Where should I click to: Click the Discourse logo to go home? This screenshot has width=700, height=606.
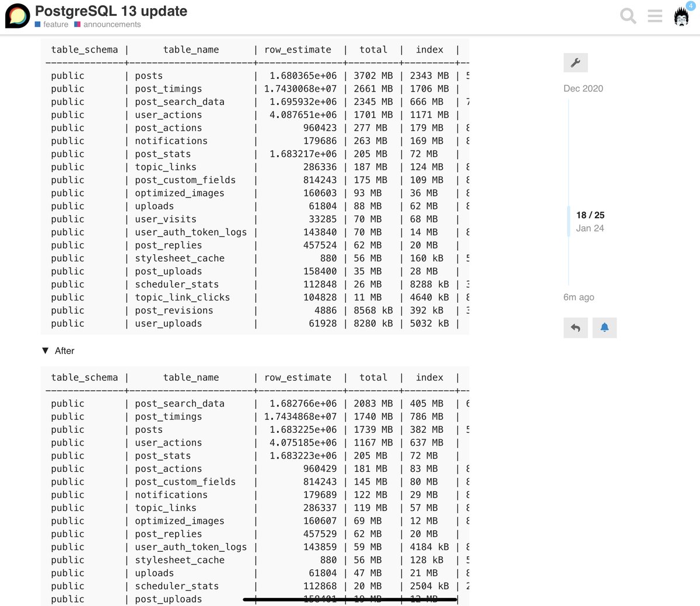[17, 16]
